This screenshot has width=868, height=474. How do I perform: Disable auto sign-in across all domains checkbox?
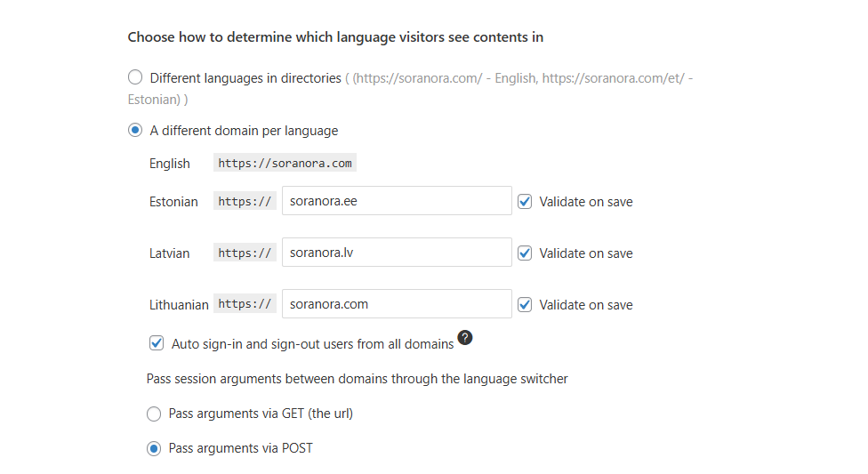[157, 343]
